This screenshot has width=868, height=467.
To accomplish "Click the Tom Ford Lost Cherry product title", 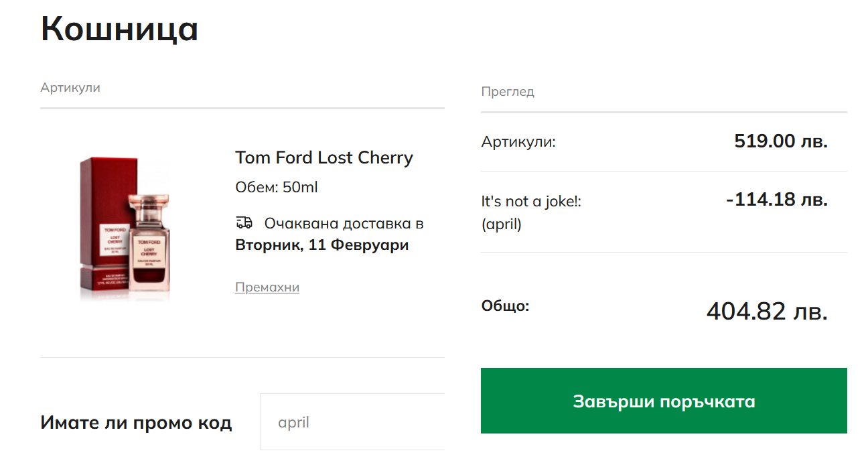I will coord(324,157).
